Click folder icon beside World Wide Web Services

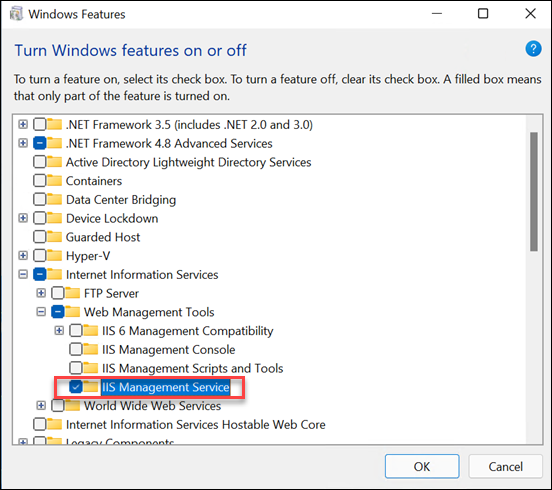(x=73, y=406)
